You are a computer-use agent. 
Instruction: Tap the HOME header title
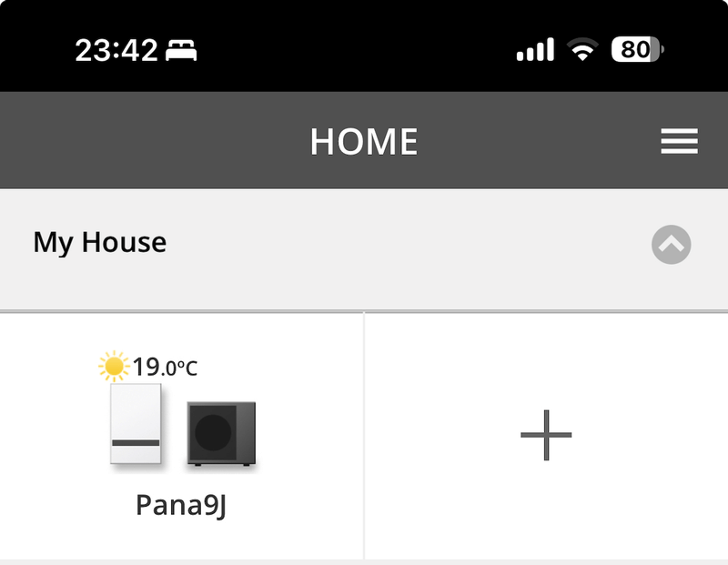(364, 141)
